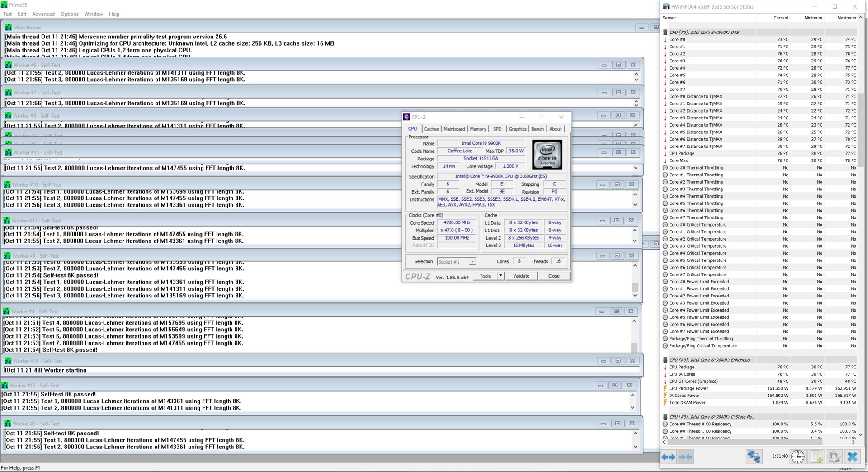The height and width of the screenshot is (472, 868).
Task: Click the expand columns arrows icon in HWiNFO
Action: pos(668,457)
